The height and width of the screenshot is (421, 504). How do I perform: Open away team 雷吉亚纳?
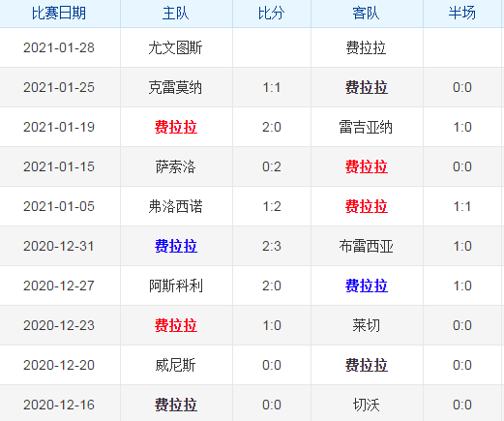pyautogui.click(x=366, y=127)
